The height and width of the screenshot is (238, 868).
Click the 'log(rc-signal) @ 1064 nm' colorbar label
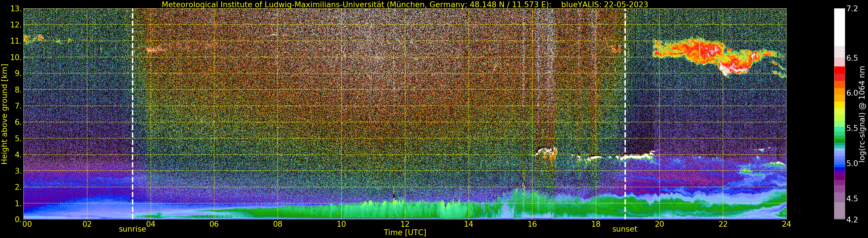click(x=862, y=114)
